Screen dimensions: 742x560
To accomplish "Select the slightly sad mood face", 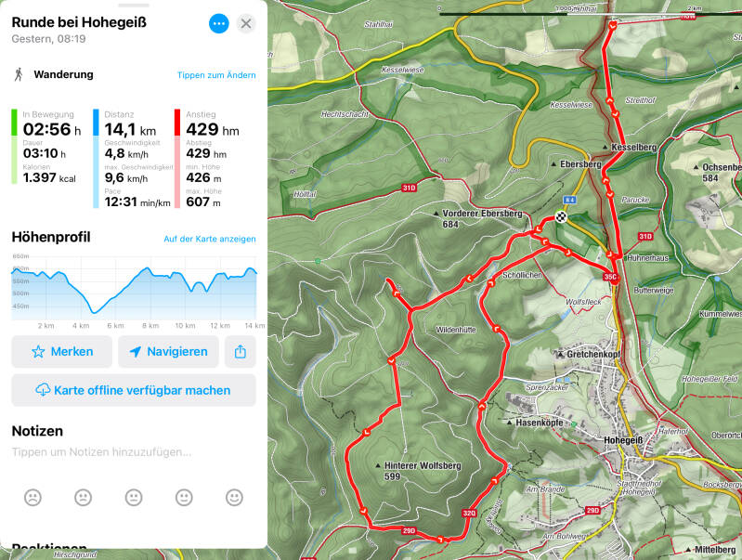I will point(84,498).
